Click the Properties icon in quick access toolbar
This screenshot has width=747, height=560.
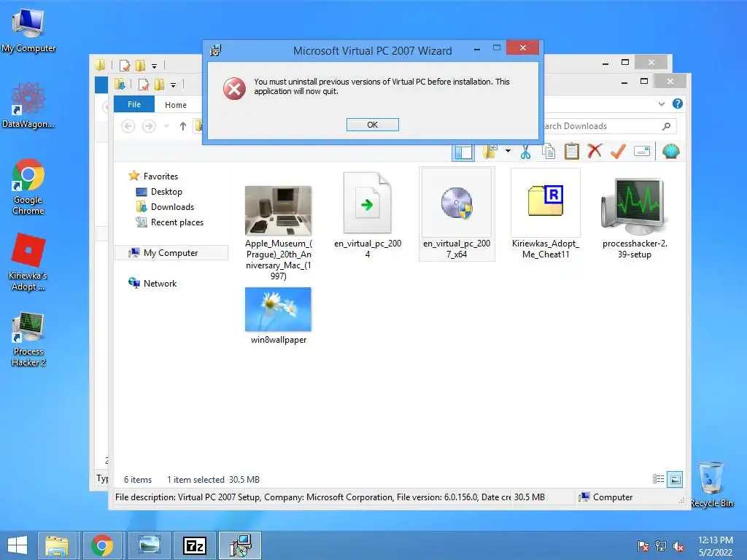[144, 85]
